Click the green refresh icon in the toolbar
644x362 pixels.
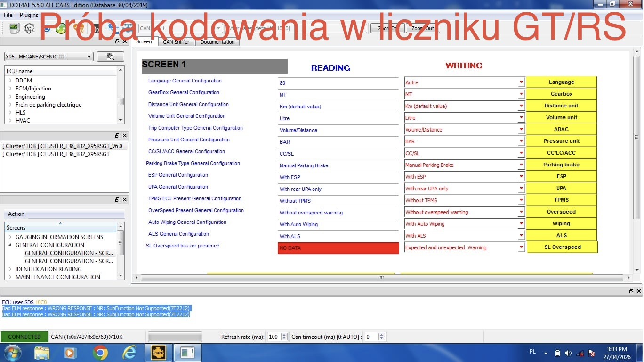tap(61, 28)
